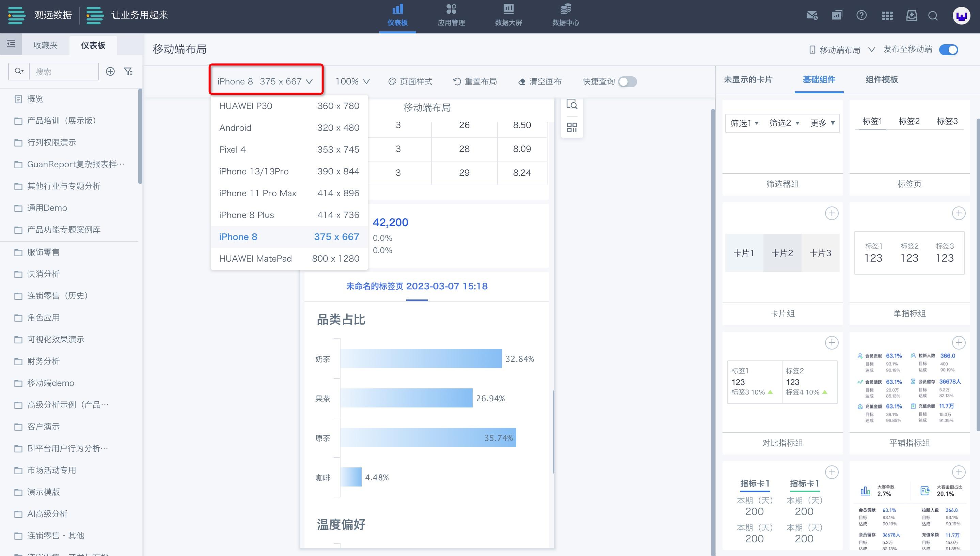Select iPhone 11 Pro Max option
Viewport: 980px width, 556px height.
(x=289, y=193)
